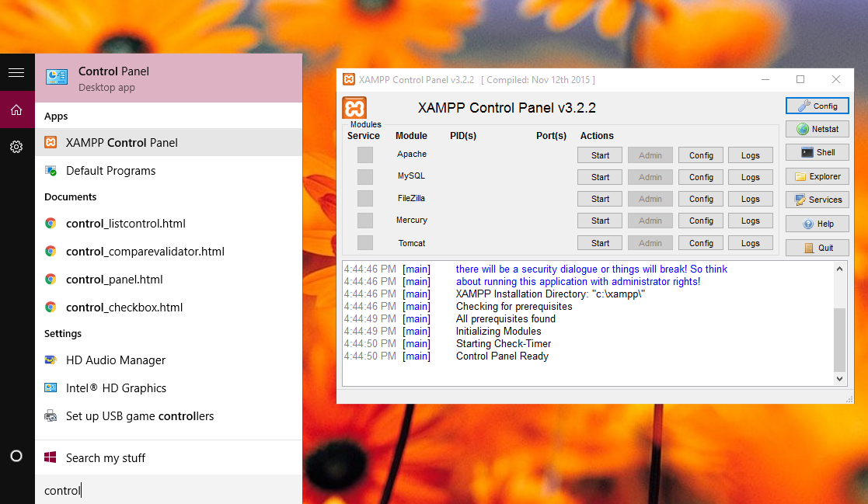
Task: Open XAMPP Help
Action: [817, 224]
